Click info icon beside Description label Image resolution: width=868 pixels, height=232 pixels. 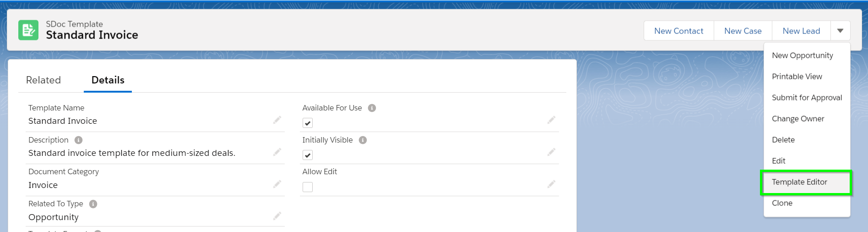[79, 140]
